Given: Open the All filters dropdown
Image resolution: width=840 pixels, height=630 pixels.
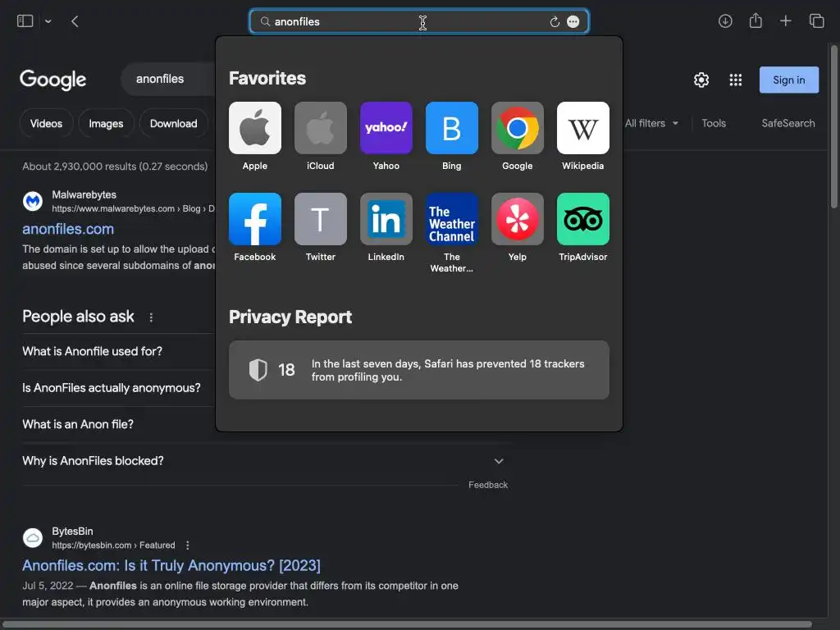Looking at the screenshot, I should (651, 123).
